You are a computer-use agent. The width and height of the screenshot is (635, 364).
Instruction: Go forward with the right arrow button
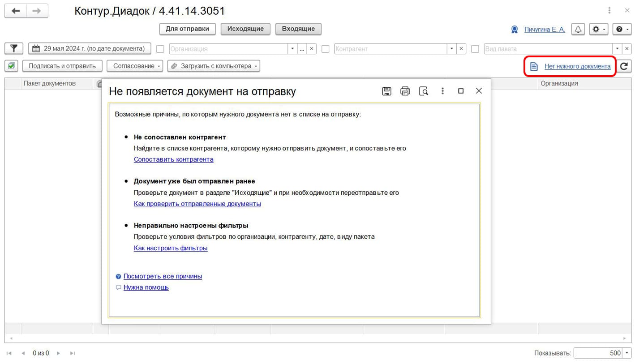[37, 11]
